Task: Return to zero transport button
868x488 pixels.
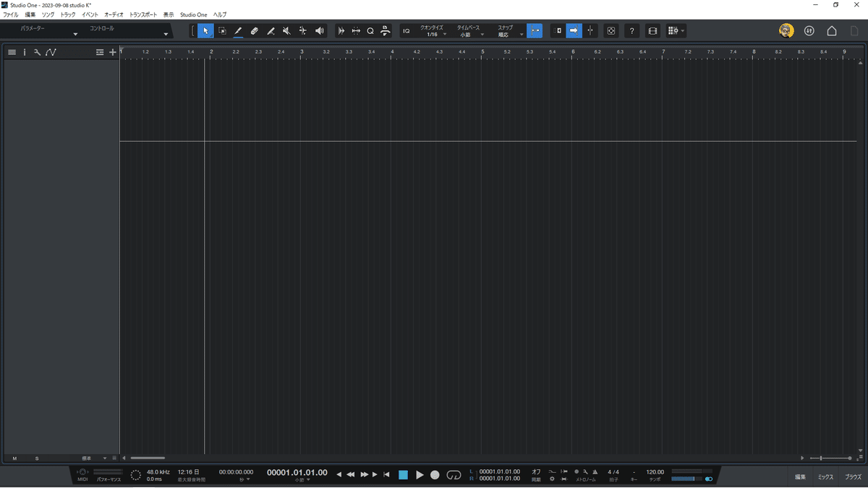Action: 386,475
